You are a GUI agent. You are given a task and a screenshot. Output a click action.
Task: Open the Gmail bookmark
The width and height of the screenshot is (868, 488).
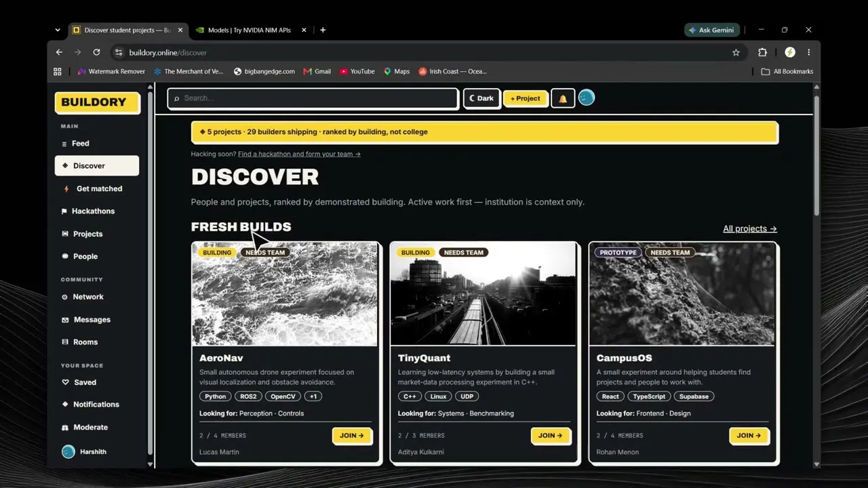click(x=317, y=71)
